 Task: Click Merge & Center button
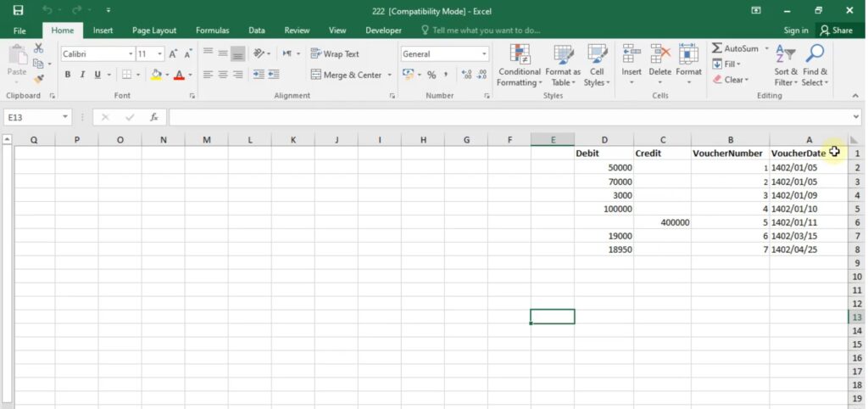[346, 75]
